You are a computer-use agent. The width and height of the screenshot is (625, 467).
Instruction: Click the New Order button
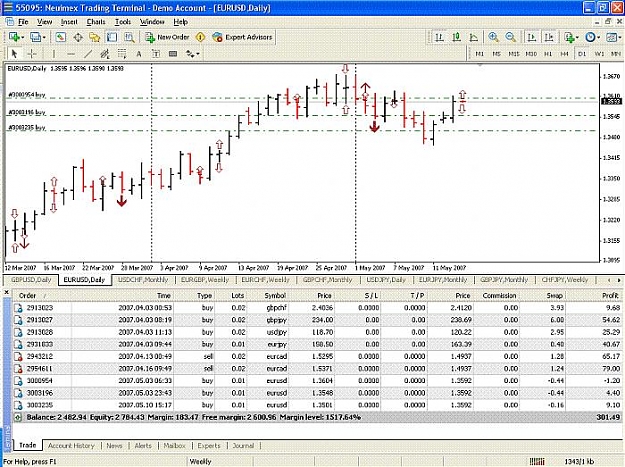click(167, 37)
